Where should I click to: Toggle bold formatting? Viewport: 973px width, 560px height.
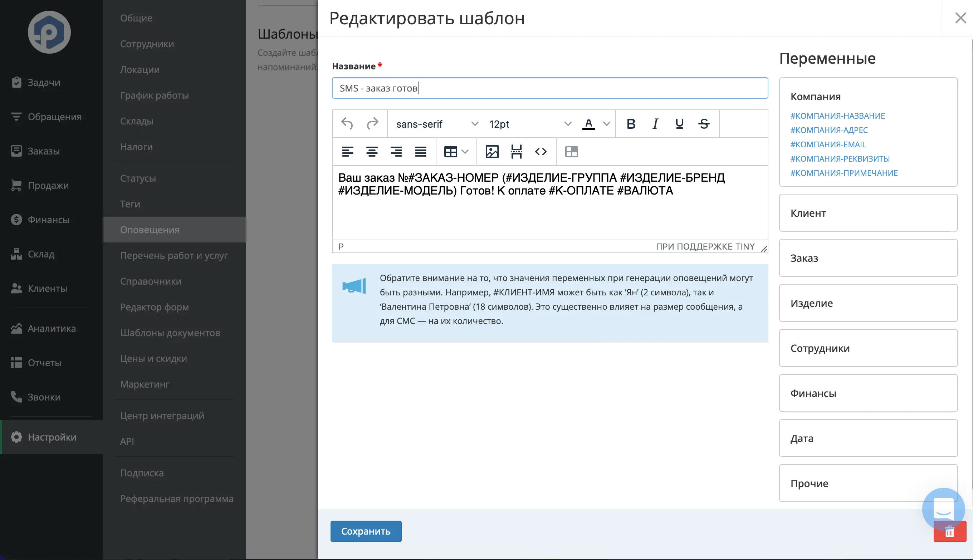(x=631, y=124)
